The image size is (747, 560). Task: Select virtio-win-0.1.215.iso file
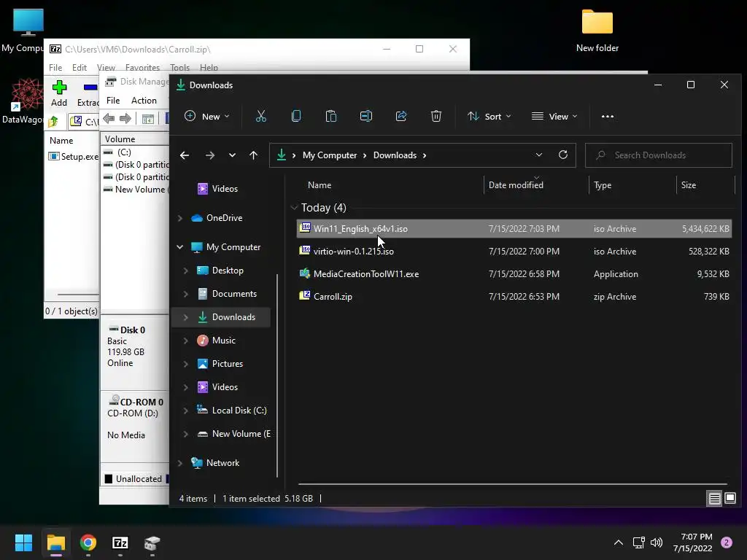(x=514, y=252)
